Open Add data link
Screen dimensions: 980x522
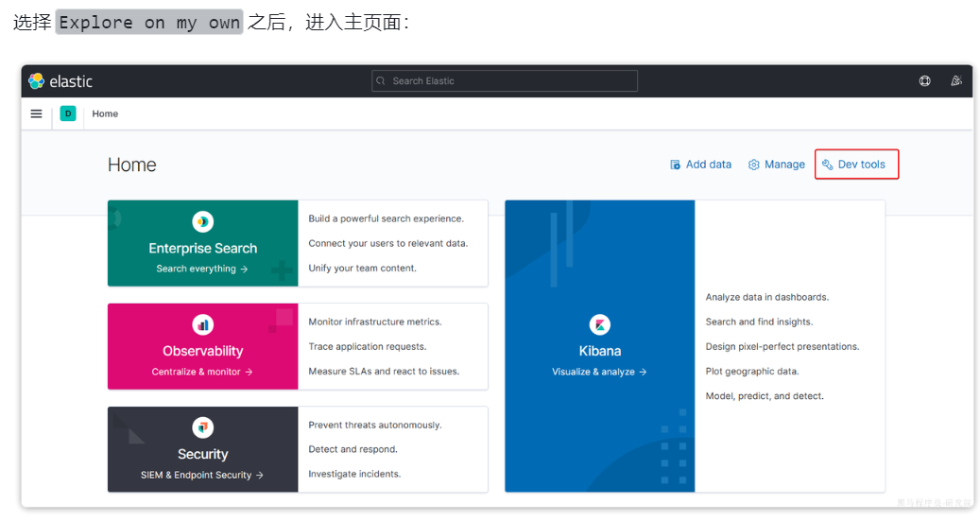point(700,165)
